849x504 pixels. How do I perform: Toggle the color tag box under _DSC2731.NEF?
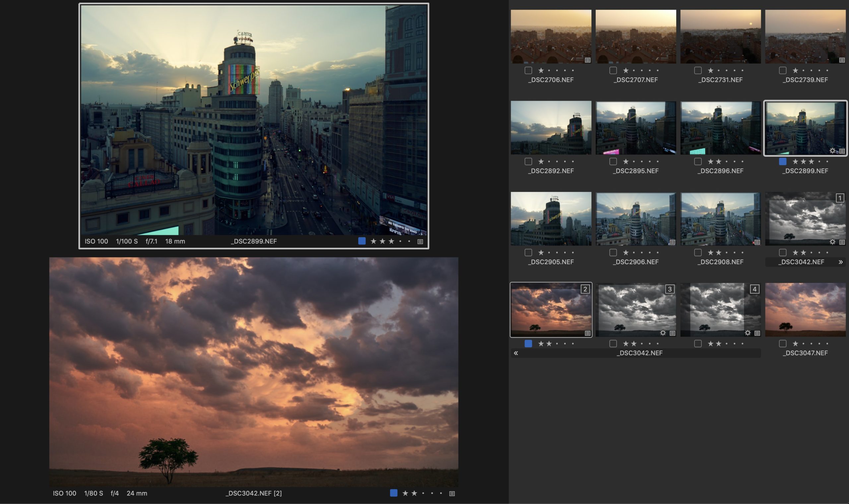click(698, 70)
